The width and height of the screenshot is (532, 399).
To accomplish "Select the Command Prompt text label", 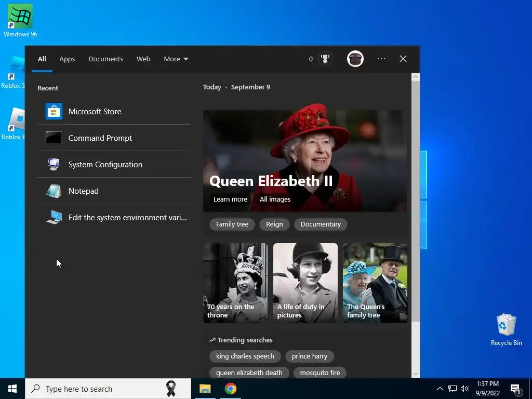I will (100, 138).
